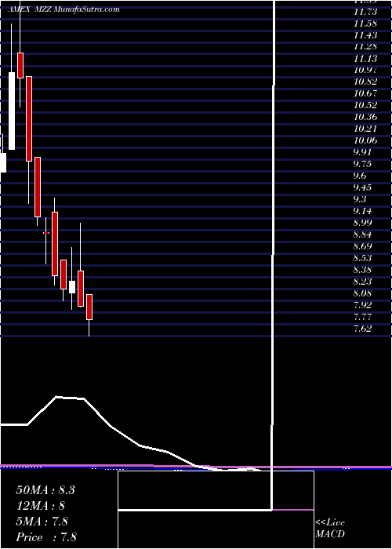Click the small white candlestick near 8.08
Screen dimensions: 392x549
click(72, 287)
